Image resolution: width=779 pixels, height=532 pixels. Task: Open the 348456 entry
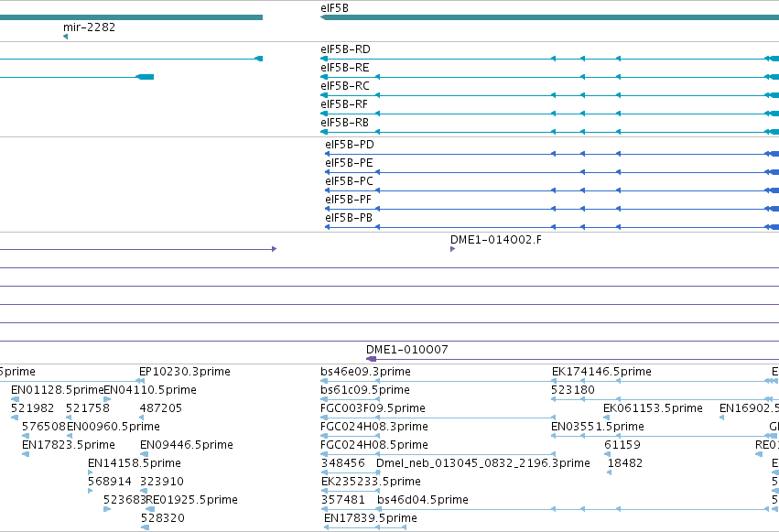pyautogui.click(x=342, y=463)
